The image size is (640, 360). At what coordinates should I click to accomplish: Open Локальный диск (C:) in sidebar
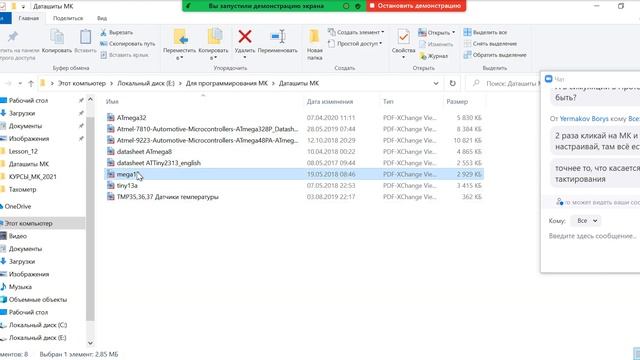(38, 325)
